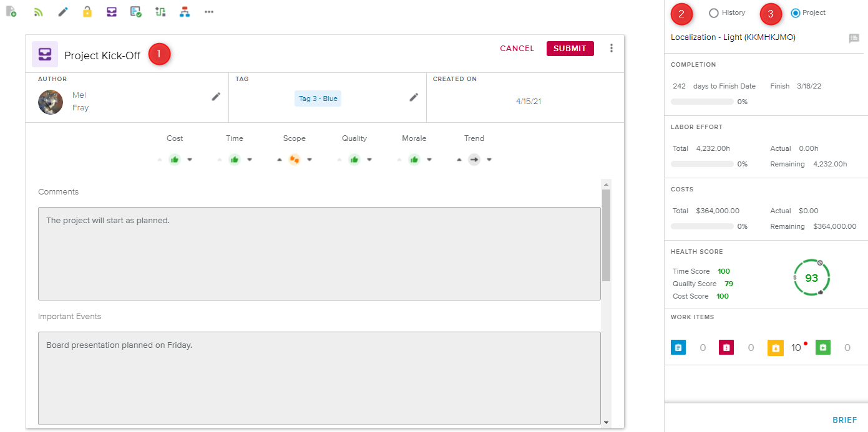
Task: Edit the tag using its pencil icon
Action: pyautogui.click(x=413, y=97)
